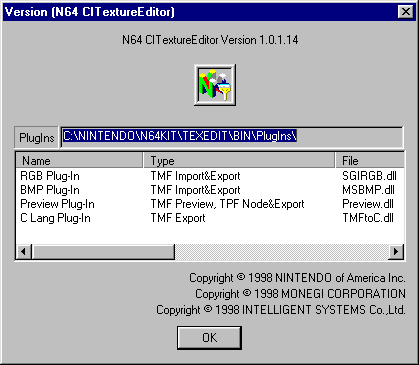Click TMF Preview, TPF Node&Export cell
The width and height of the screenshot is (419, 365).
click(x=227, y=204)
